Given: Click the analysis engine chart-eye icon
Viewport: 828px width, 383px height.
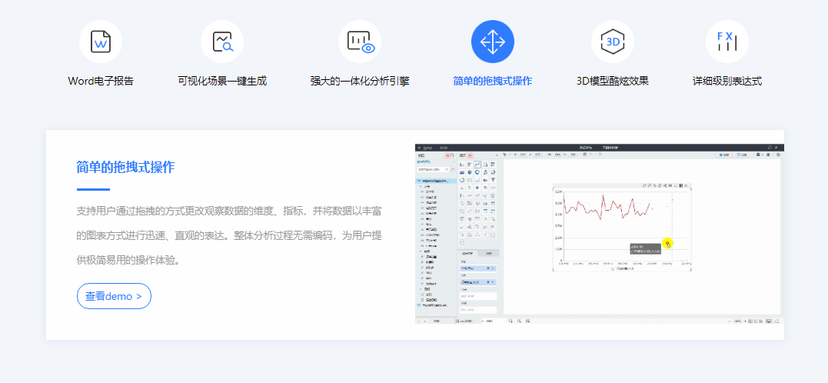Looking at the screenshot, I should [360, 42].
